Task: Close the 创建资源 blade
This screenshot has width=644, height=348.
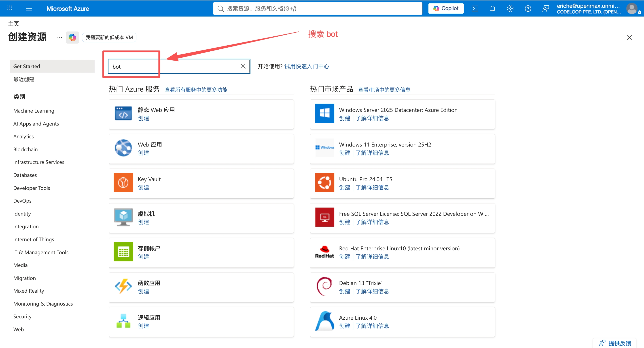Action: click(629, 38)
